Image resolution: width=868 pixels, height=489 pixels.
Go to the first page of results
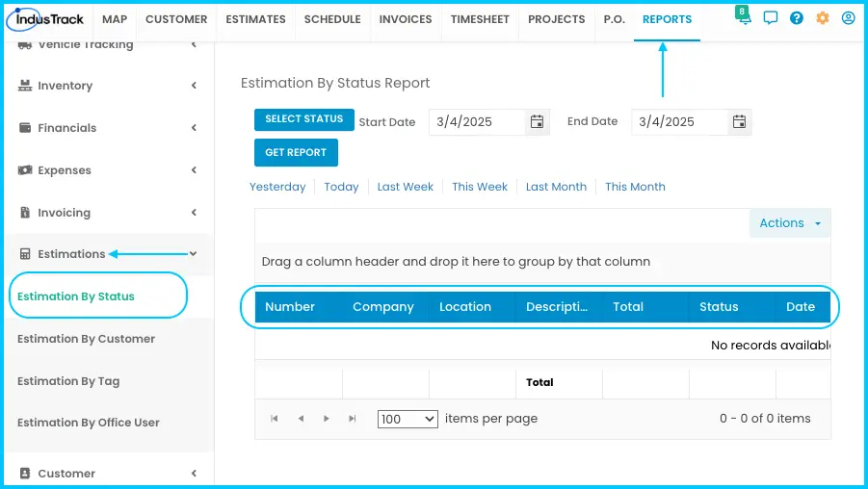point(274,419)
